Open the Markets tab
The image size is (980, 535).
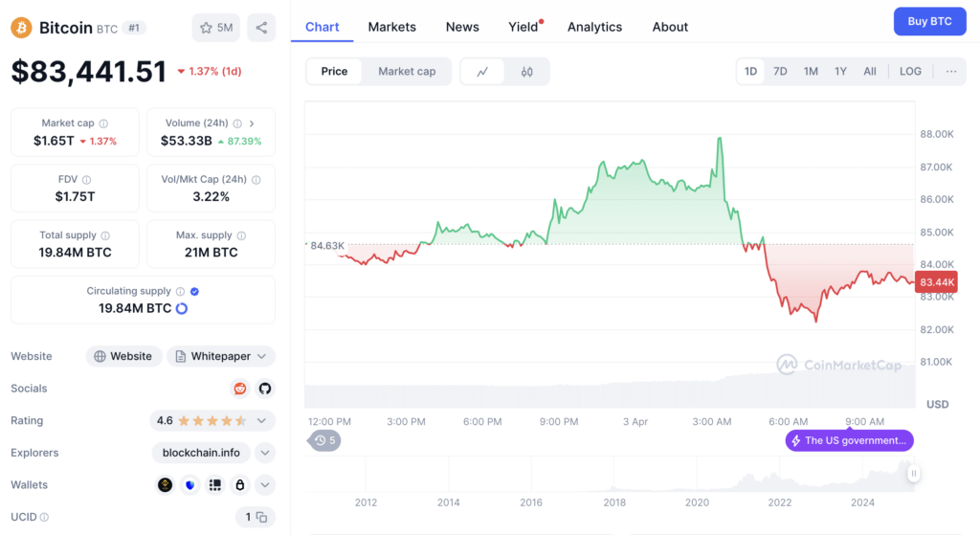pyautogui.click(x=391, y=27)
